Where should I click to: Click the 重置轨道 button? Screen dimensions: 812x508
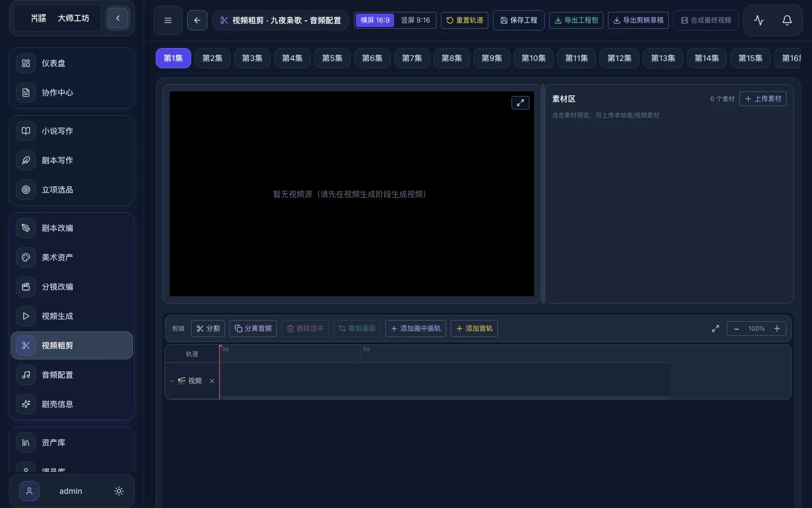[x=465, y=20]
